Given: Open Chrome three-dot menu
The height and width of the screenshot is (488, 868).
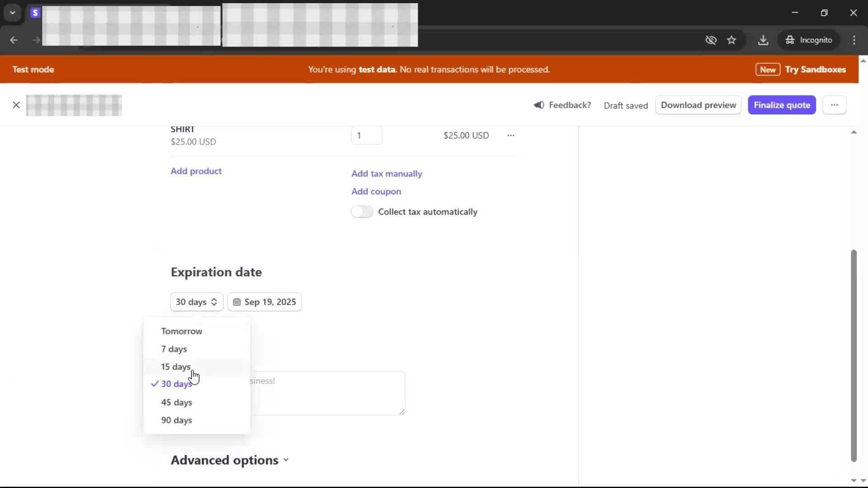Looking at the screenshot, I should (x=854, y=40).
